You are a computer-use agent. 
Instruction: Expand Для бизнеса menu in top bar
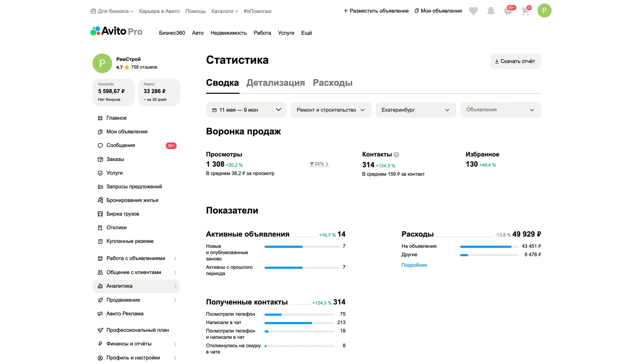click(112, 11)
